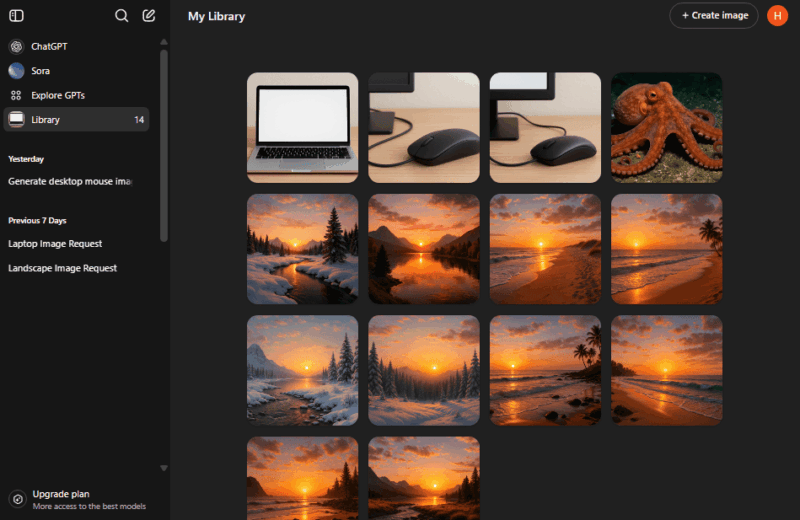The width and height of the screenshot is (800, 520).
Task: Click the Explore GPTs grid icon
Action: point(16,95)
